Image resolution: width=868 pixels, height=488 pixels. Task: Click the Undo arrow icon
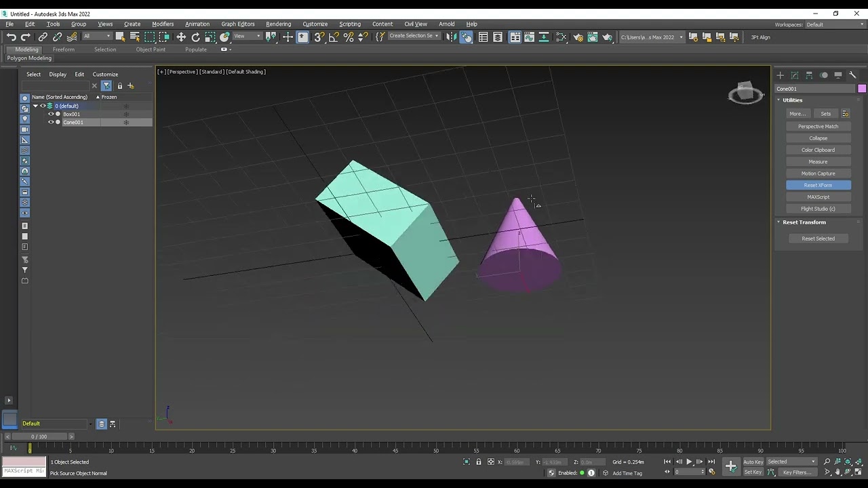[11, 37]
